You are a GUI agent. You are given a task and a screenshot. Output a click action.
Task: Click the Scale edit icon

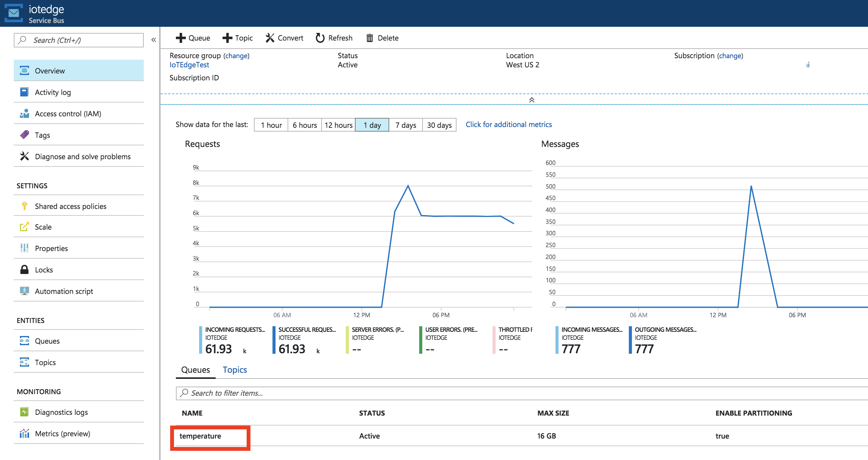click(24, 227)
